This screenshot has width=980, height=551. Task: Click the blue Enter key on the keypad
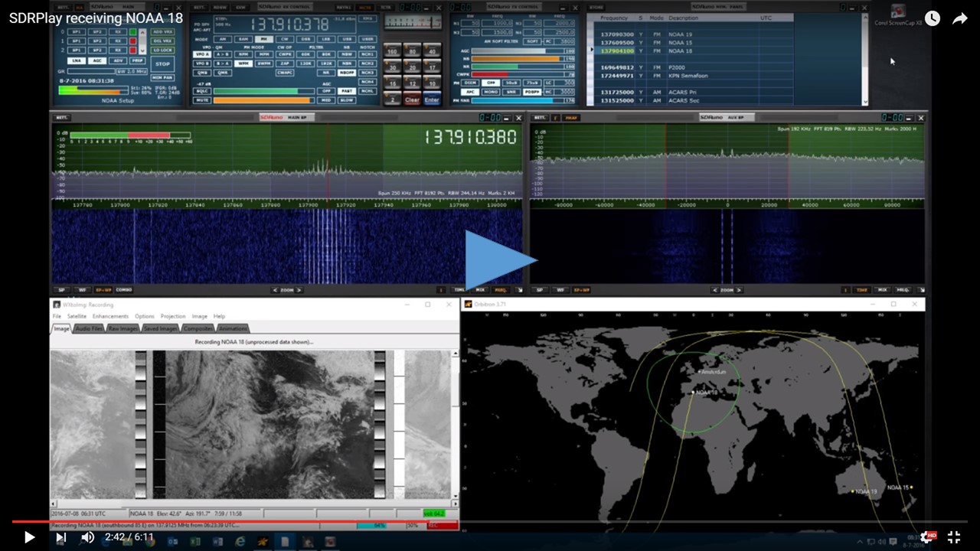coord(432,99)
